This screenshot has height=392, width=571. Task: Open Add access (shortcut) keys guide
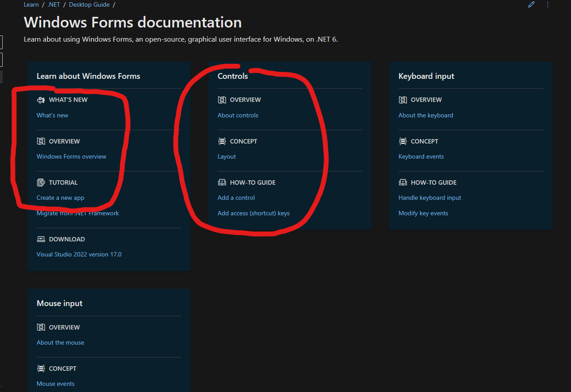coord(254,213)
